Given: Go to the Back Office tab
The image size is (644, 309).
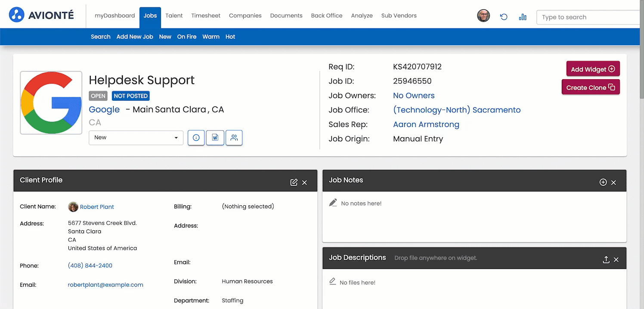Looking at the screenshot, I should (x=327, y=15).
